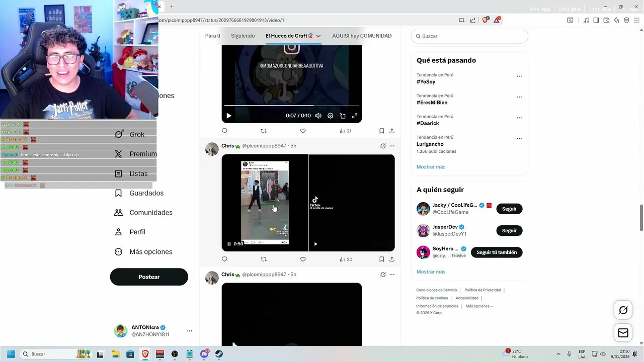Expand Más opciones footer link
This screenshot has height=362, width=644.
pyautogui.click(x=479, y=306)
